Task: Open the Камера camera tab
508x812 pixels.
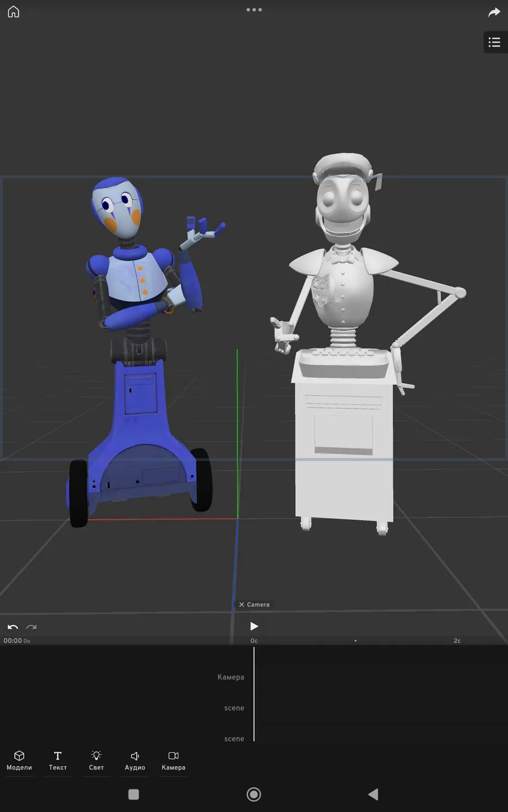Action: pyautogui.click(x=173, y=760)
